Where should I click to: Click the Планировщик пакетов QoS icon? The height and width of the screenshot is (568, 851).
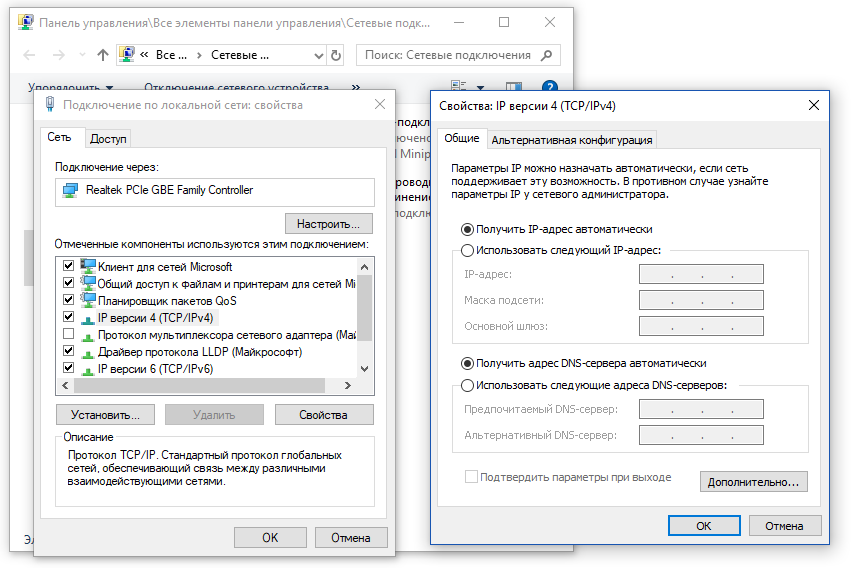pos(88,300)
